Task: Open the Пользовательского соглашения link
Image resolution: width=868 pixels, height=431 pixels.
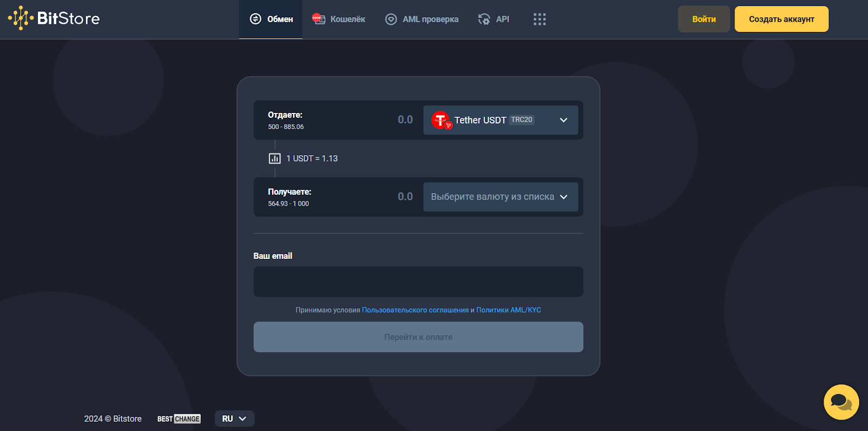Action: point(415,310)
